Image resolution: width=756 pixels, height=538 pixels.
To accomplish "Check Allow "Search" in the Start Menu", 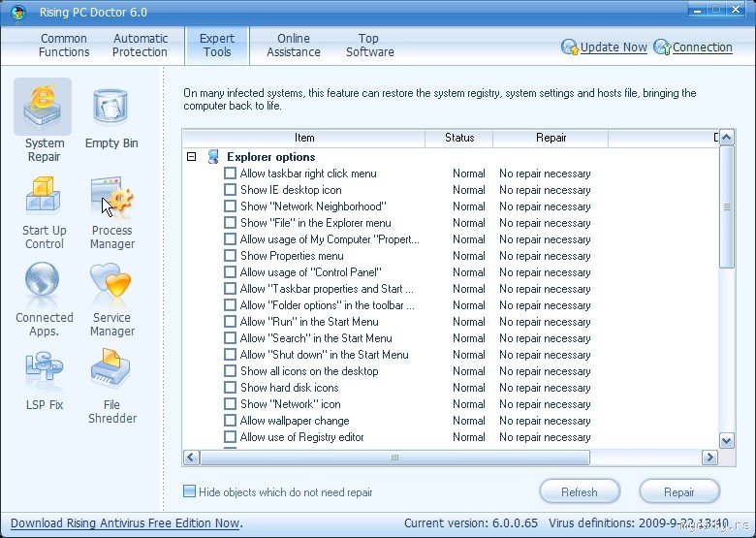I will [x=230, y=338].
